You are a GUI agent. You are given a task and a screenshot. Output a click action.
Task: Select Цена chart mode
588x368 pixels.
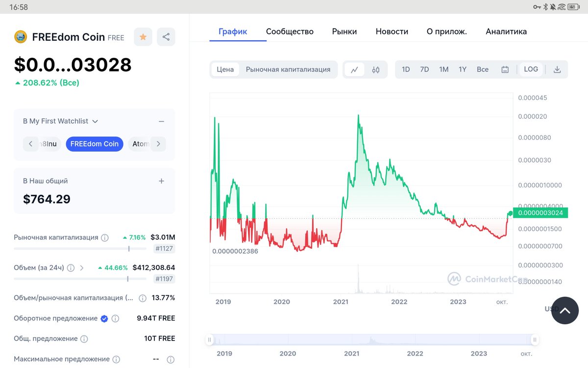click(x=225, y=70)
